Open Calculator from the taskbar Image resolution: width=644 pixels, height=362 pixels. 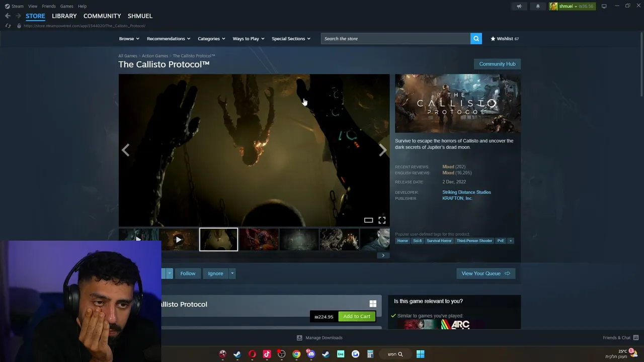click(x=370, y=354)
